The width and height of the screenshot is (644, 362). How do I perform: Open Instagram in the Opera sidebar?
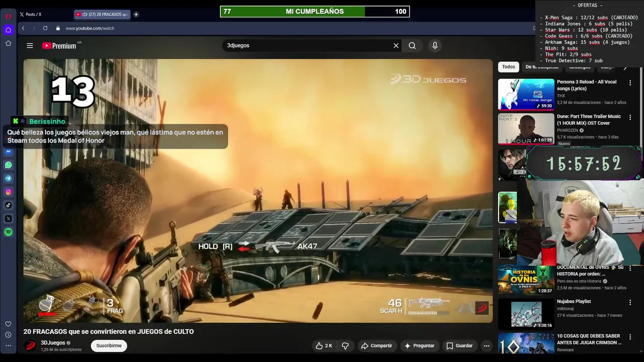click(x=9, y=192)
